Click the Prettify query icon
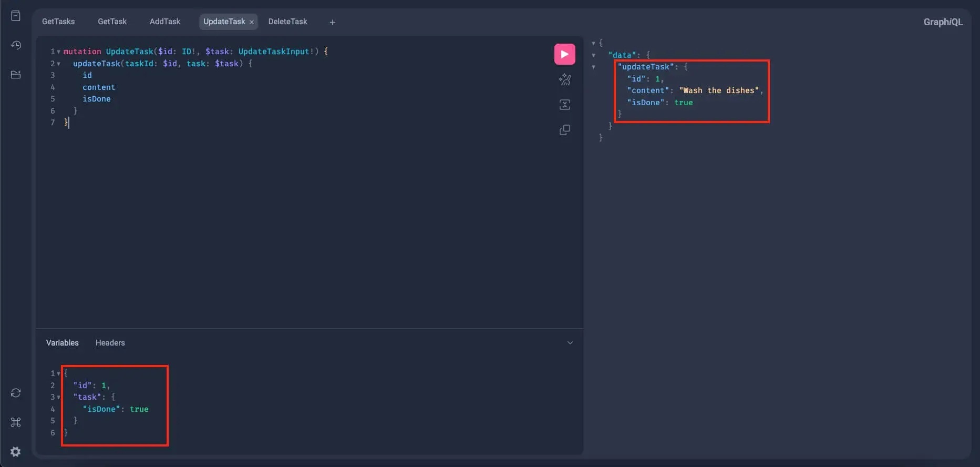Viewport: 980px width, 467px height. [564, 80]
